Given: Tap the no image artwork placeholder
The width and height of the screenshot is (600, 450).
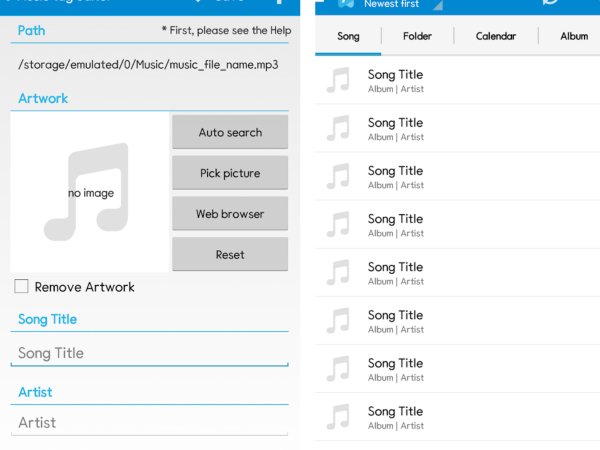Looking at the screenshot, I should coord(90,192).
